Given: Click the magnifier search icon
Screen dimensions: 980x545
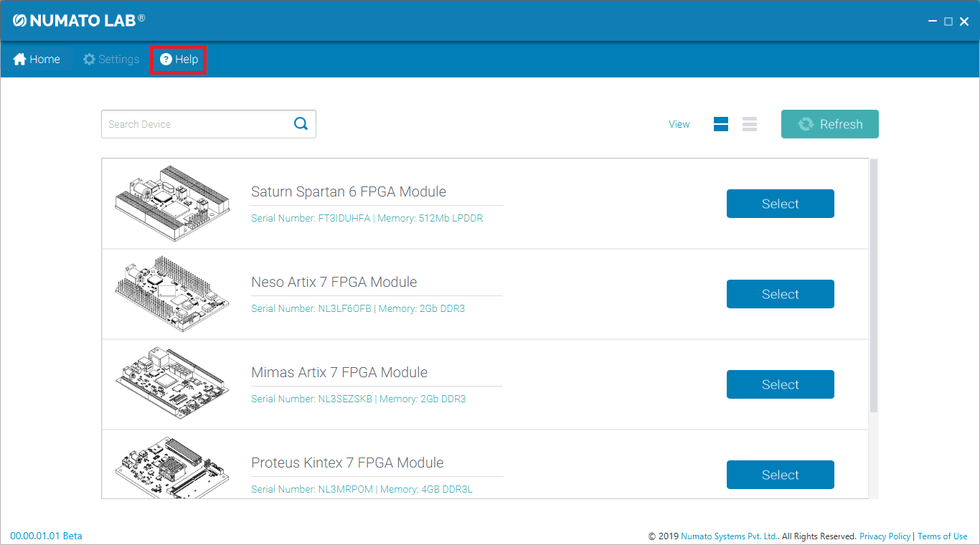Looking at the screenshot, I should point(301,124).
